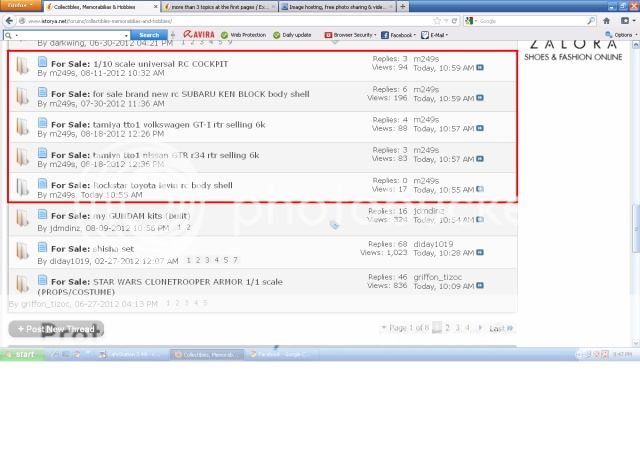The height and width of the screenshot is (455, 640).
Task: Switch to the 'more than 3 topics' tab
Action: click(221, 6)
